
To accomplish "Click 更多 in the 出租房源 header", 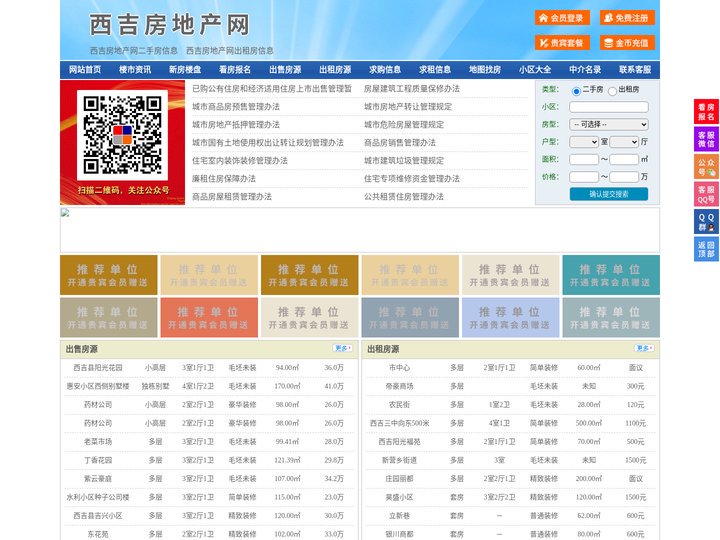I will point(644,349).
